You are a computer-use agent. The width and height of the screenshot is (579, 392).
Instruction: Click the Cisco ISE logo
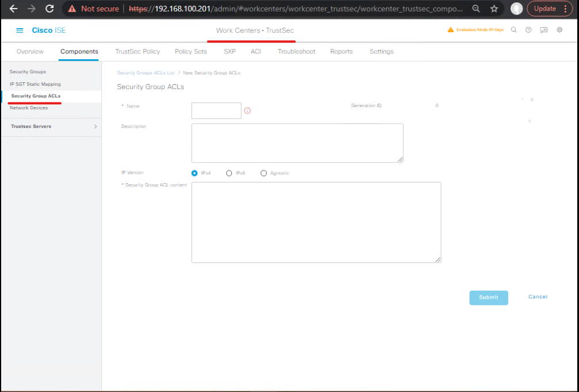click(x=49, y=31)
